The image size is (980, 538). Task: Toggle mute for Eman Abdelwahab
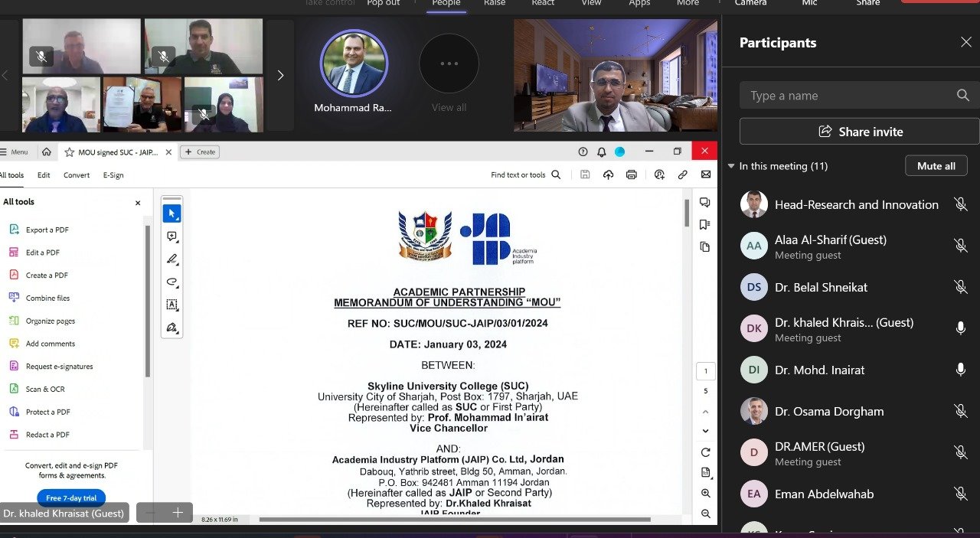960,494
